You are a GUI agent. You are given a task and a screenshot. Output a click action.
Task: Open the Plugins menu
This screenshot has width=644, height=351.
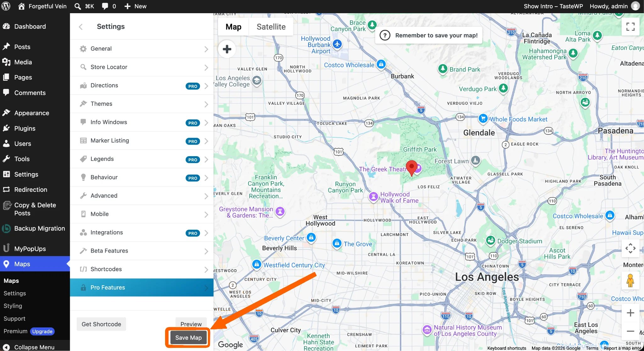25,128
